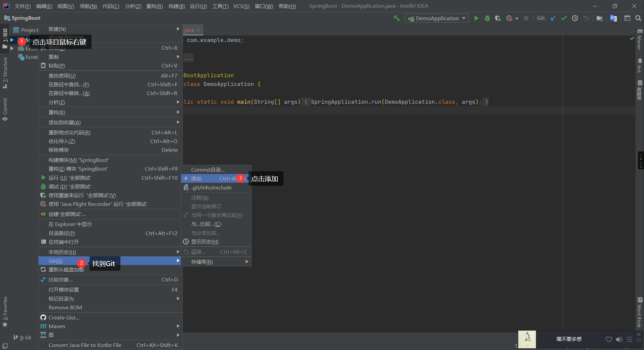This screenshot has height=350, width=644.
Task: Click the Git update project arrow icon
Action: [553, 18]
